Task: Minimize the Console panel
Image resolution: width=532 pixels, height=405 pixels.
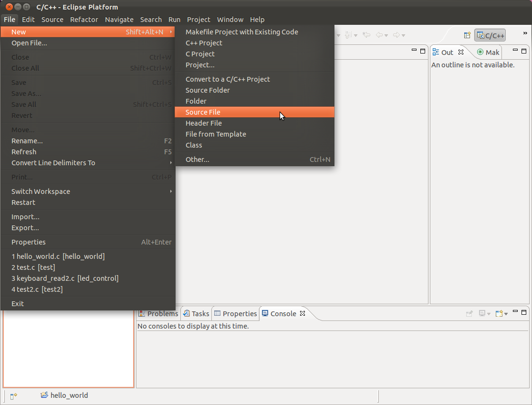Action: (515, 311)
